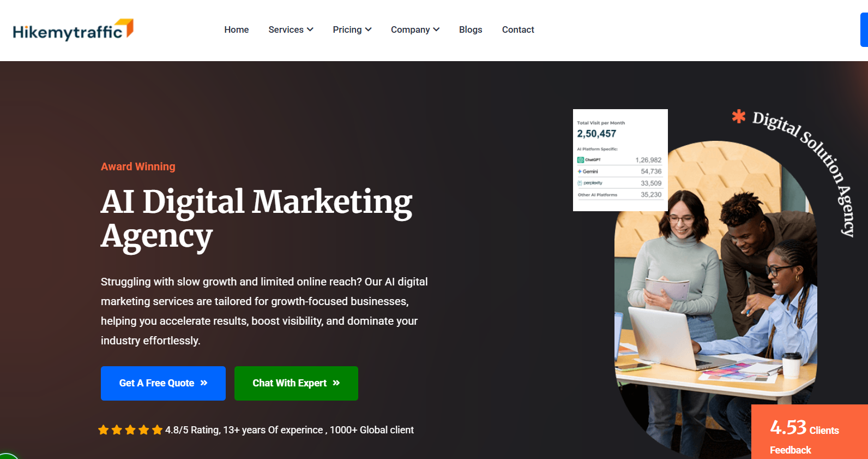Viewport: 868px width, 459px height.
Task: Go to the Contact page link
Action: tap(518, 29)
